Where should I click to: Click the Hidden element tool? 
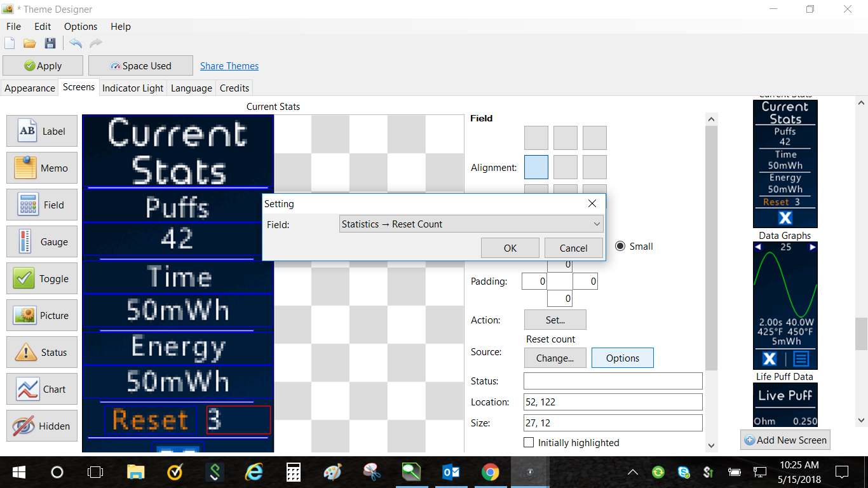(42, 426)
